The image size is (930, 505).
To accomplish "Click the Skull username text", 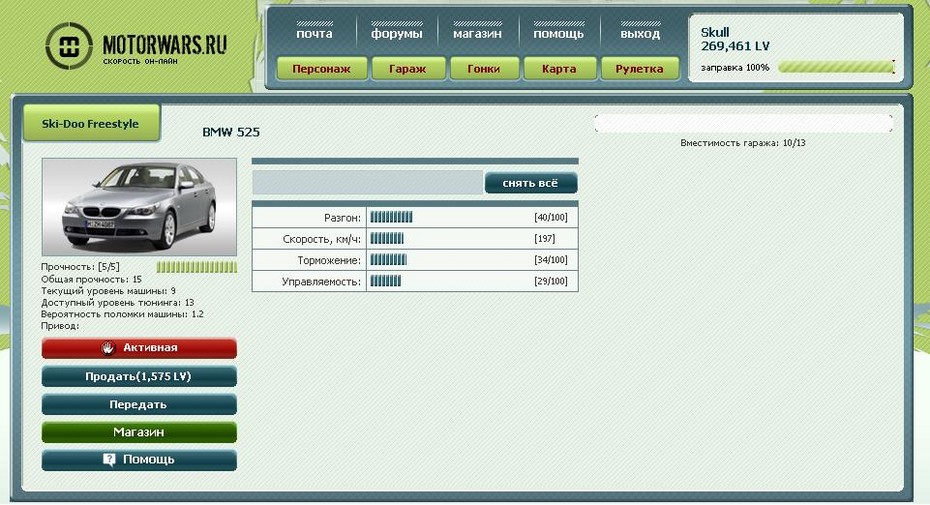I will [715, 32].
